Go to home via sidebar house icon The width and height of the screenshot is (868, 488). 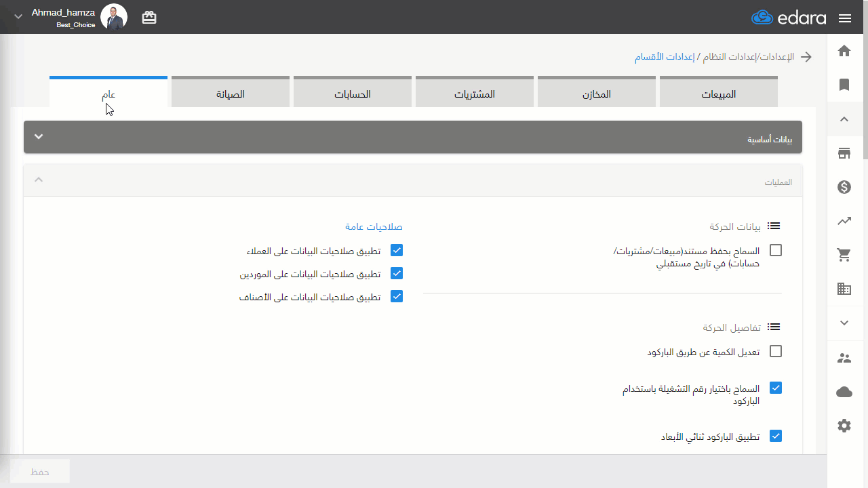tap(844, 51)
